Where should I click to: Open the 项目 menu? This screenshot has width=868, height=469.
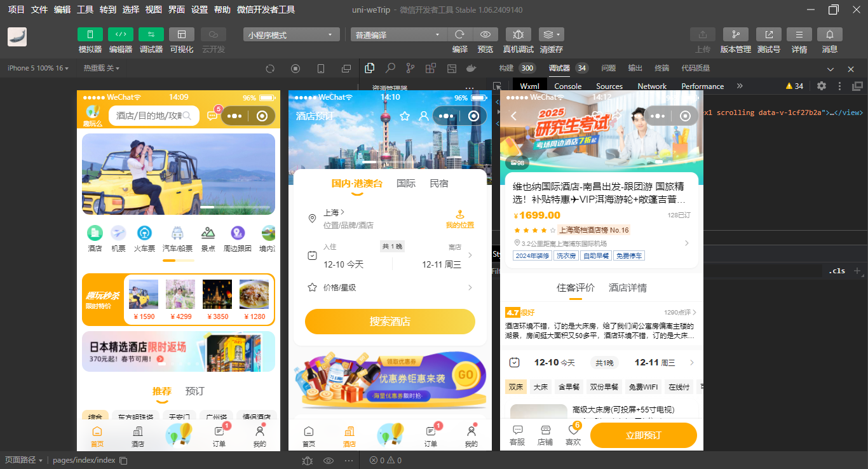(17, 10)
